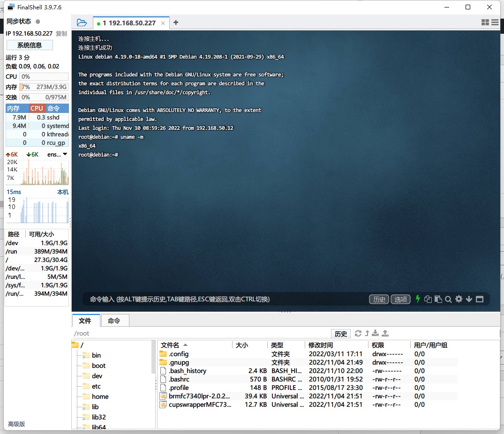Image resolution: width=504 pixels, height=434 pixels.
Task: Close the 192.168.50.227 session tab
Action: 163,23
